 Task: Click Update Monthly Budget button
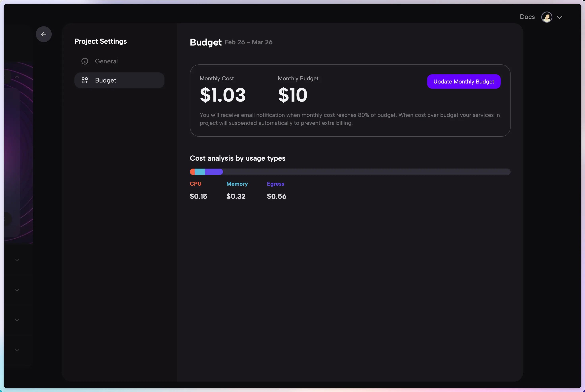464,82
